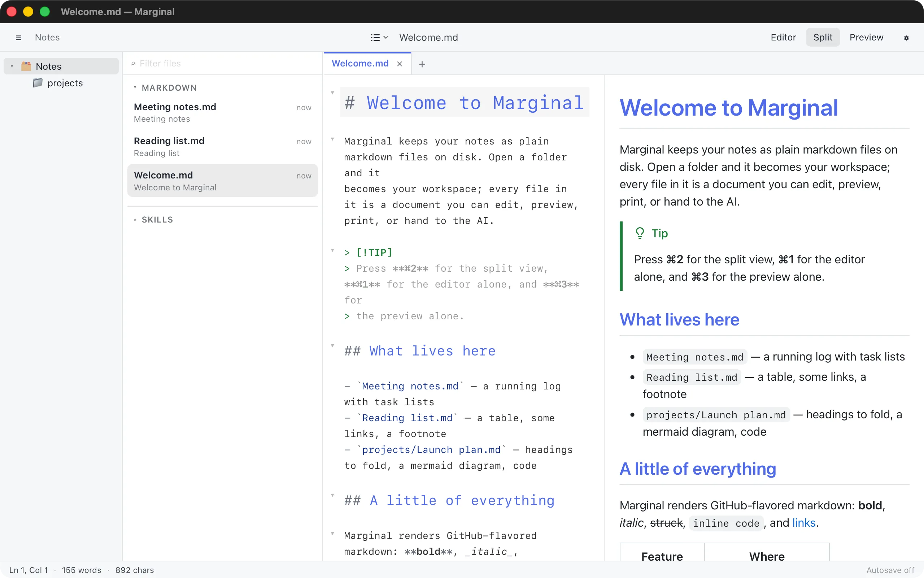Click A little of everything preview heading
The height and width of the screenshot is (578, 924).
click(698, 469)
